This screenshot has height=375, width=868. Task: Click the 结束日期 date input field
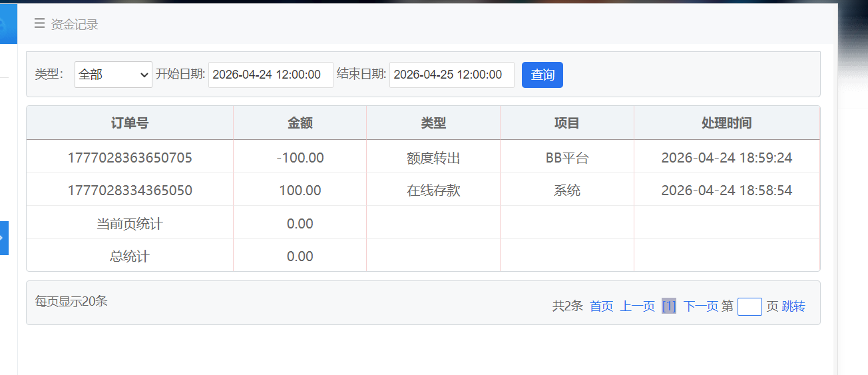(452, 75)
